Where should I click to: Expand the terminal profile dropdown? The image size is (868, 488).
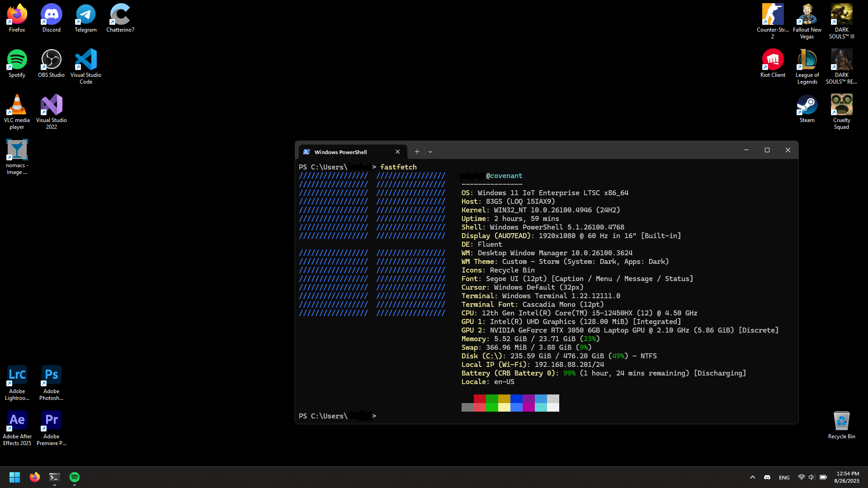coord(430,152)
